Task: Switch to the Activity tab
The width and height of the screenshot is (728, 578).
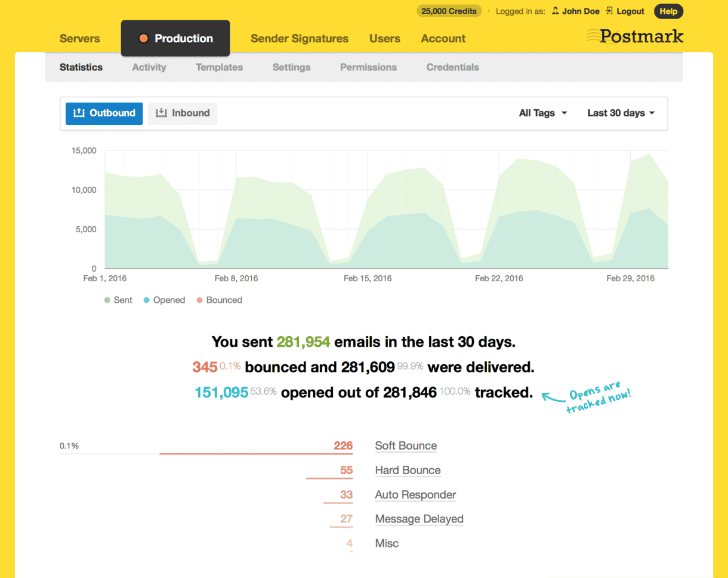Action: tap(149, 67)
